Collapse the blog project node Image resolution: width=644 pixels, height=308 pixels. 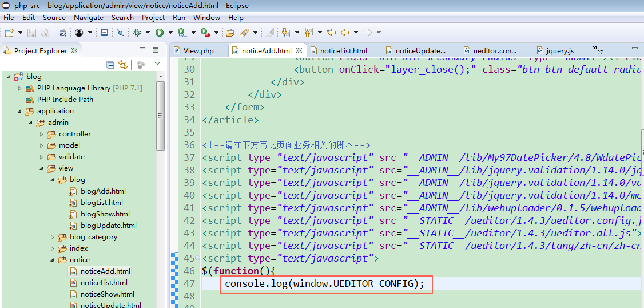point(9,77)
